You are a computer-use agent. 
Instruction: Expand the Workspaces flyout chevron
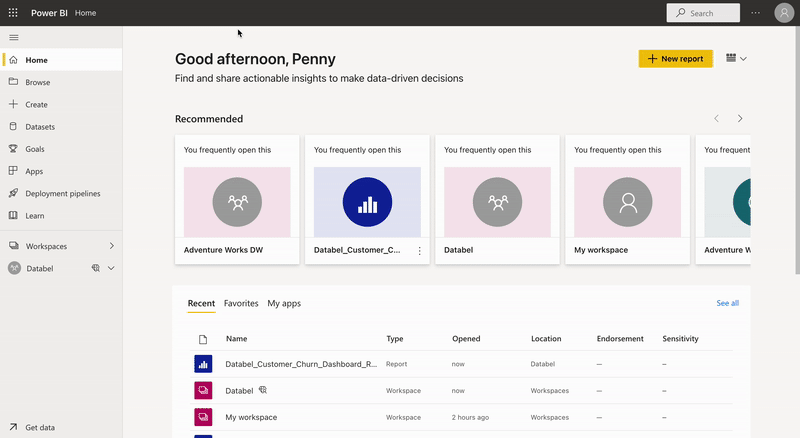click(x=112, y=246)
